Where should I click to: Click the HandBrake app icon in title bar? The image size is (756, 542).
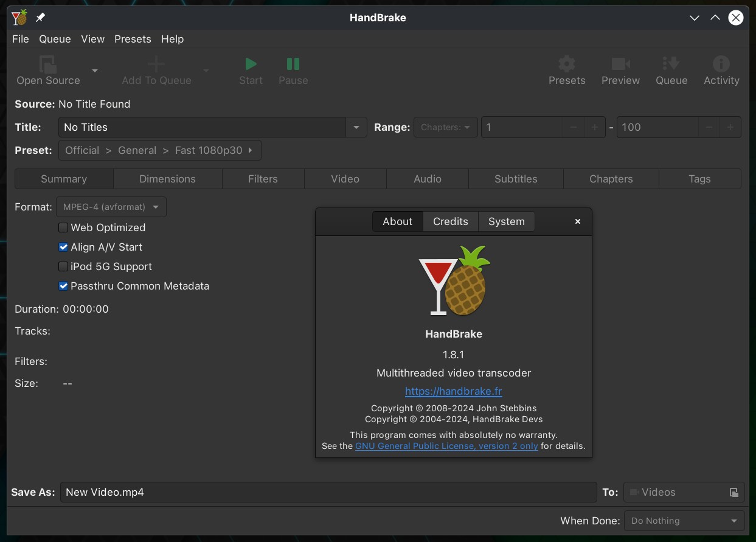19,18
